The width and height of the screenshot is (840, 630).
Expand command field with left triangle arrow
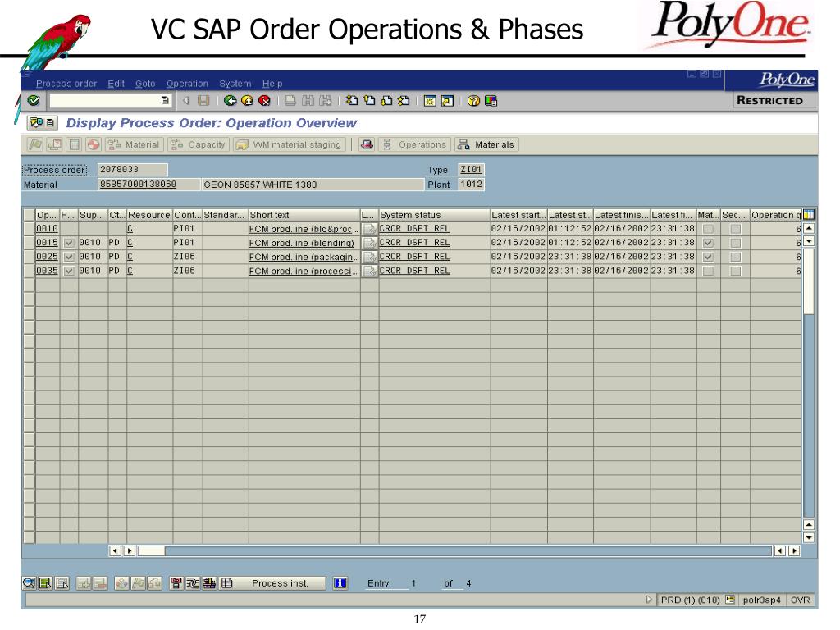pos(186,100)
